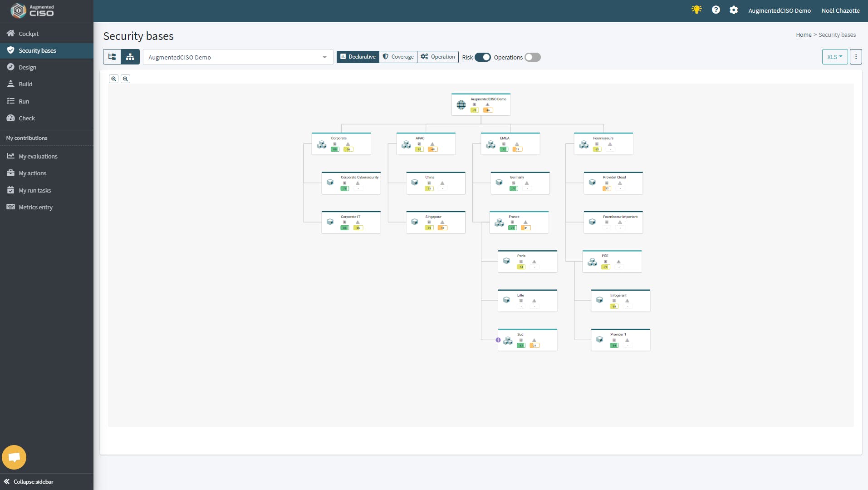
Task: Go to My actions
Action: coord(47,173)
